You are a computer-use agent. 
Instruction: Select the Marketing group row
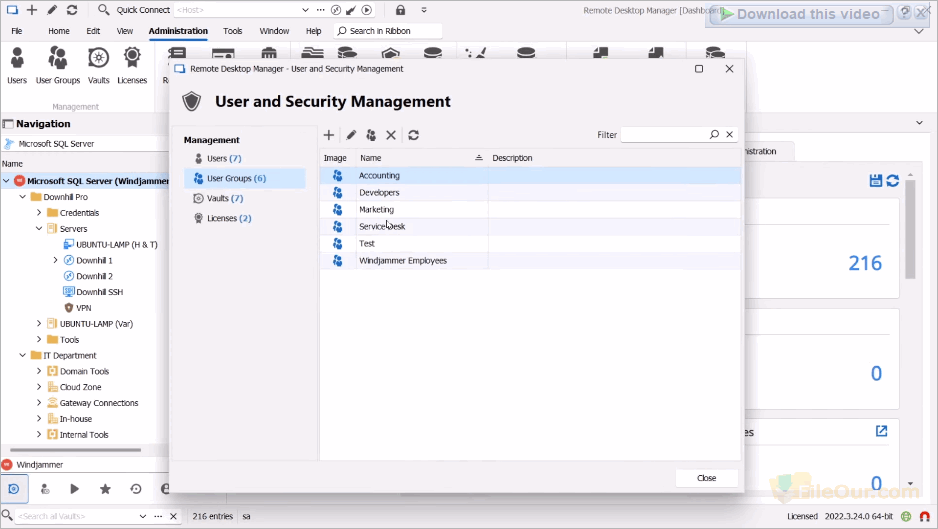[531, 209]
